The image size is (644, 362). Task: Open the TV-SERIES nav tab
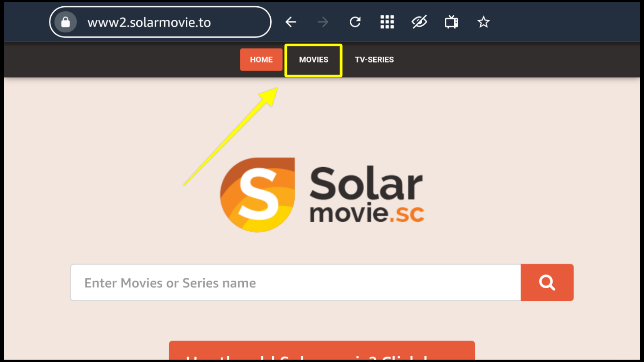[374, 60]
